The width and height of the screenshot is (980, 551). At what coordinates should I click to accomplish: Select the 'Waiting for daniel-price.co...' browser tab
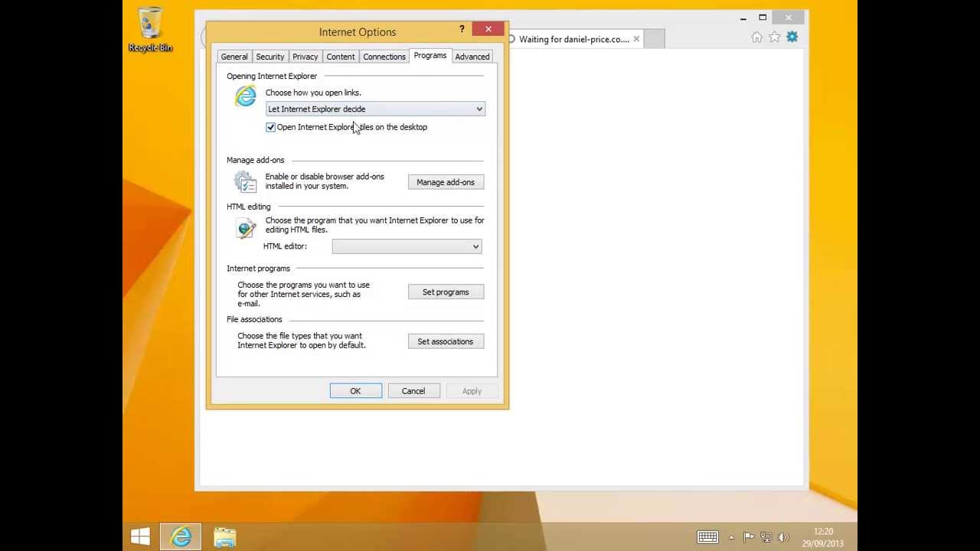point(573,39)
